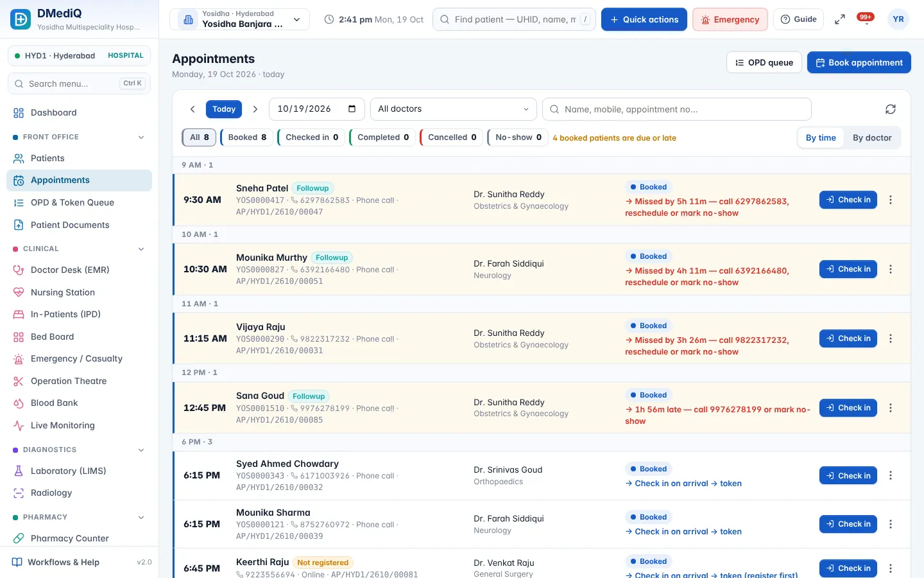The height and width of the screenshot is (578, 924).
Task: Open Patients menu item
Action: click(x=79, y=159)
